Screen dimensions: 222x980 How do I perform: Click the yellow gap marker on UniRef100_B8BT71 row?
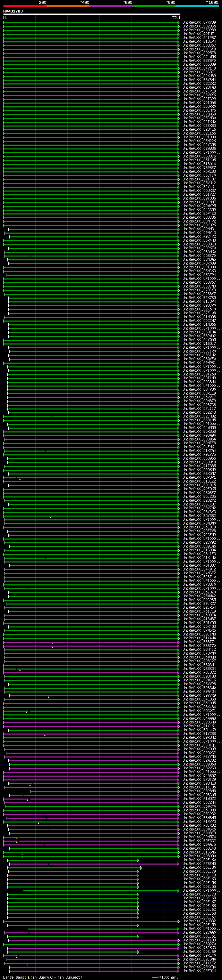click(52, 644)
